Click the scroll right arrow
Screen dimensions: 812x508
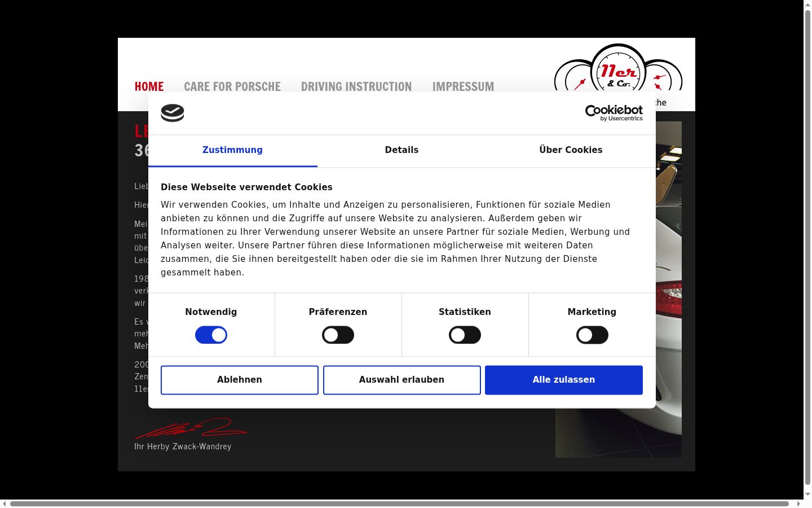[x=798, y=503]
